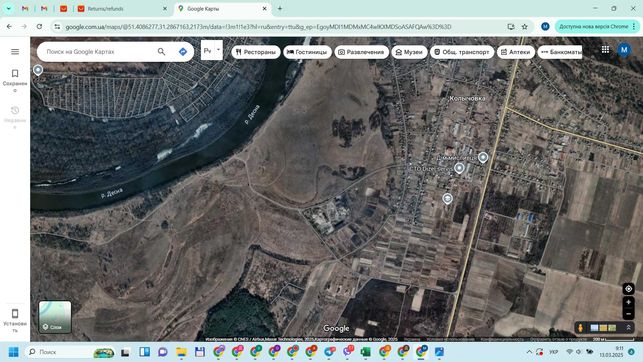This screenshot has height=362, width=643.
Task: Switch to the Returns/refunds tab
Action: [x=105, y=9]
